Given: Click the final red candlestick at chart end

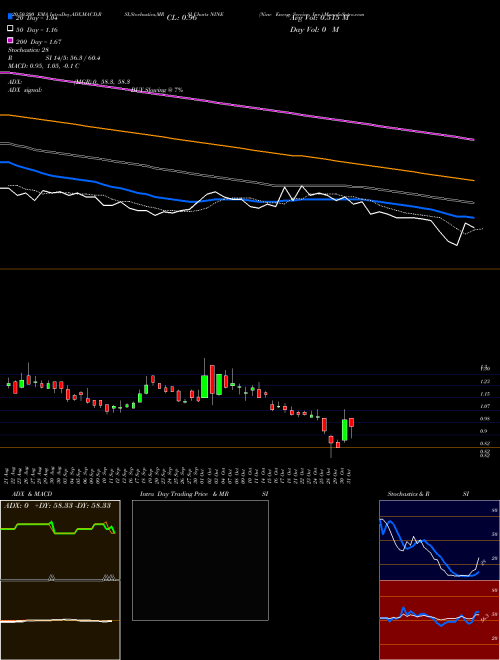Looking at the screenshot, I should coord(351,423).
